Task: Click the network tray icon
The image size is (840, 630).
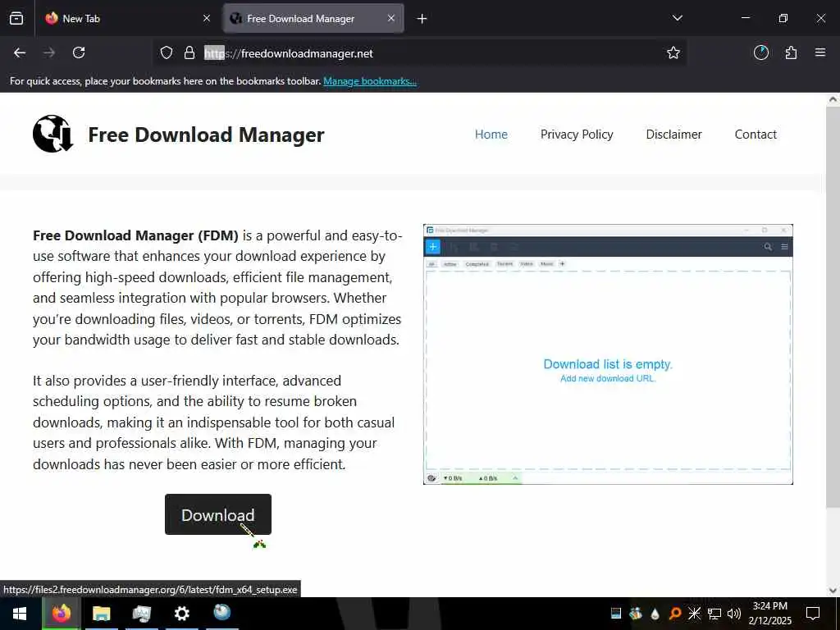Action: [714, 614]
